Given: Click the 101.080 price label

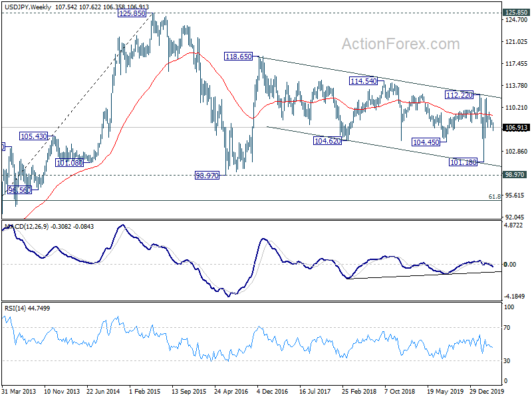Looking at the screenshot, I should [x=70, y=163].
